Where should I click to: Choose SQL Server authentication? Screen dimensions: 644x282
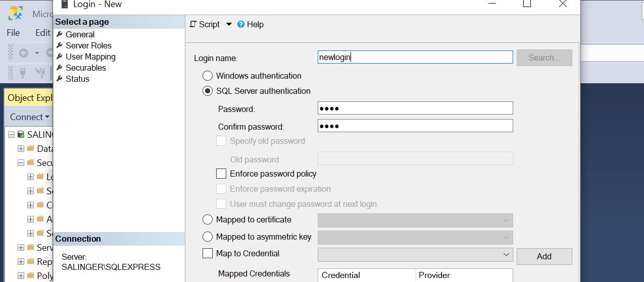point(208,91)
